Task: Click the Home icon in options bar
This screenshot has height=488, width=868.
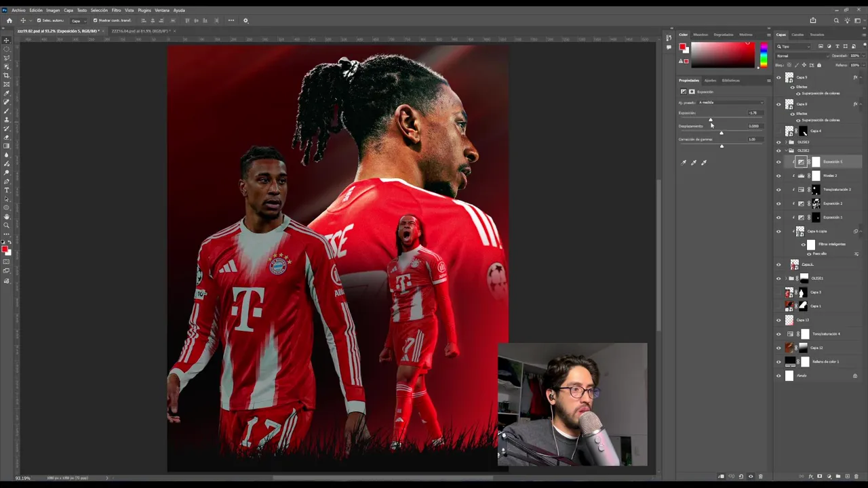Action: (9, 20)
